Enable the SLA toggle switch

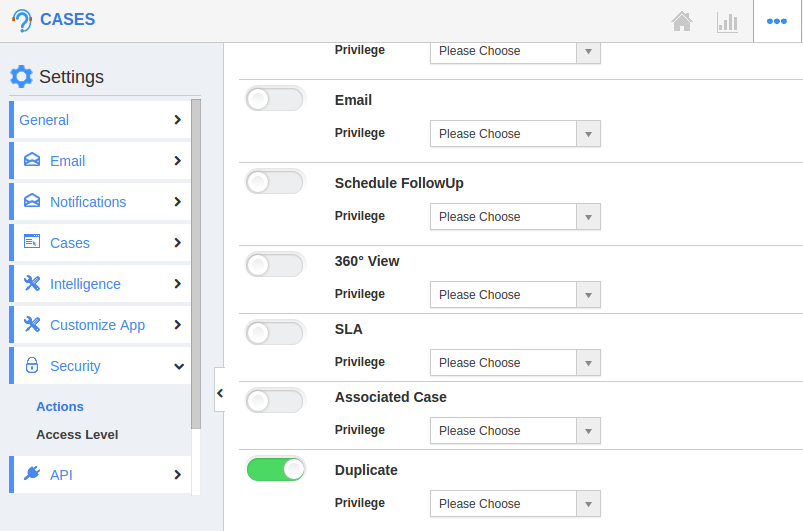pos(275,333)
